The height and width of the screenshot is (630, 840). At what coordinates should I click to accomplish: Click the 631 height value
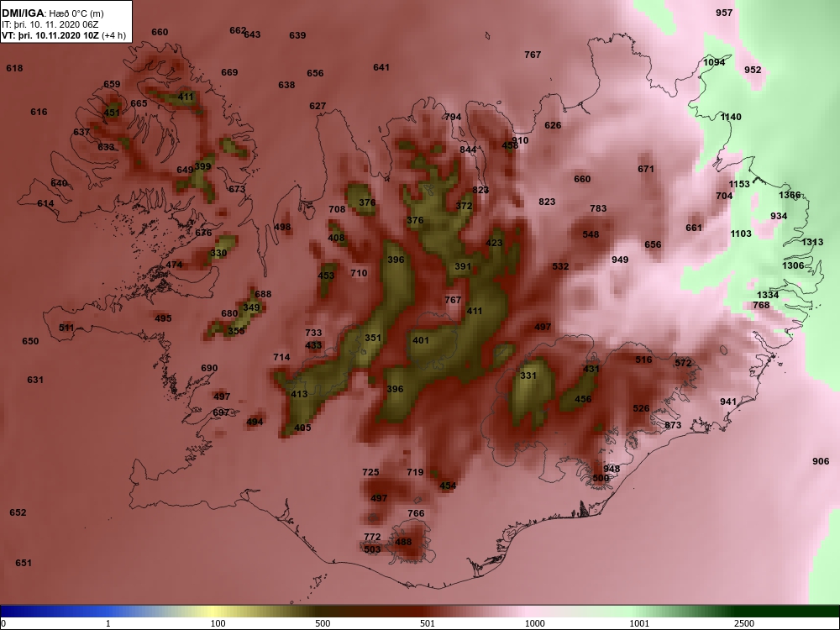pyautogui.click(x=34, y=380)
